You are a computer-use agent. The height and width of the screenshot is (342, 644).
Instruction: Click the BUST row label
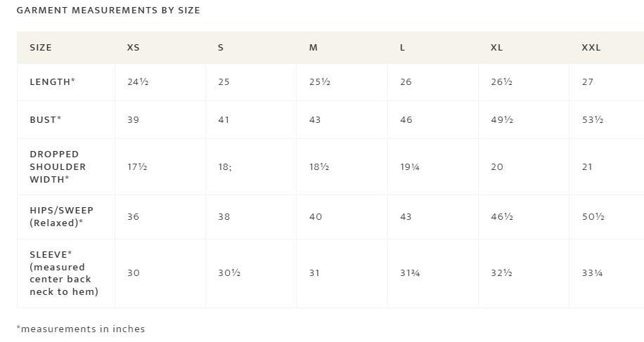click(x=45, y=119)
